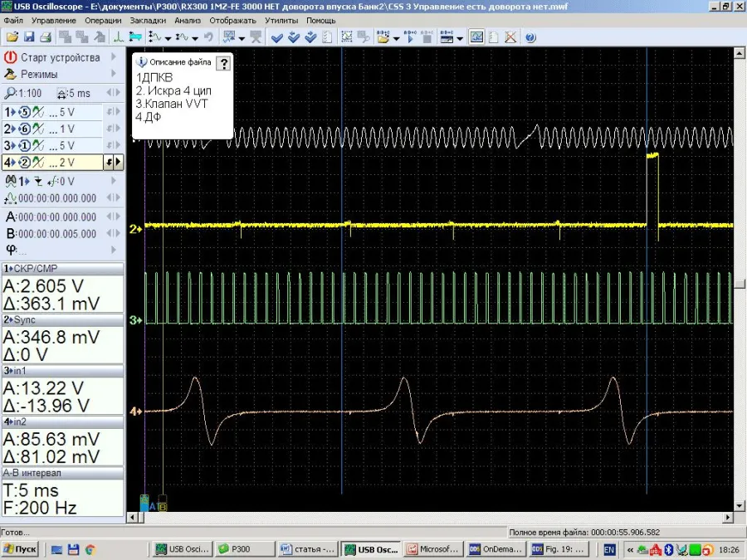Open dropdown next to the script folder icon
The image size is (747, 560).
click(396, 38)
